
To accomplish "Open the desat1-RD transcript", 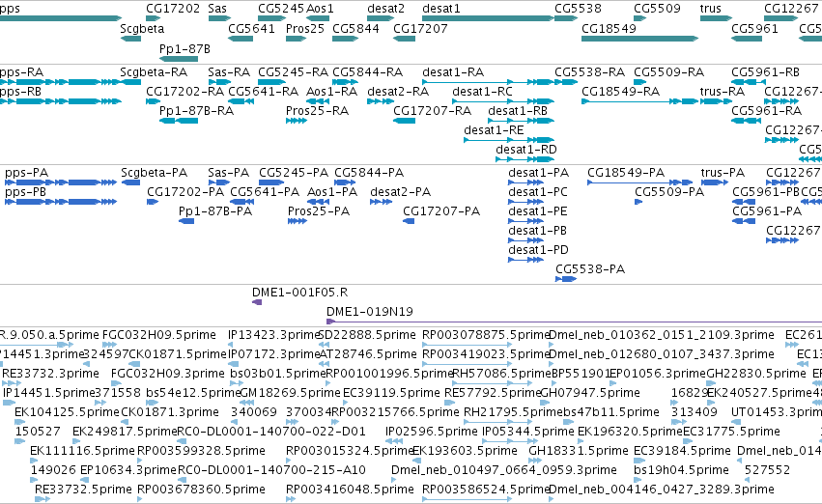I will [525, 159].
